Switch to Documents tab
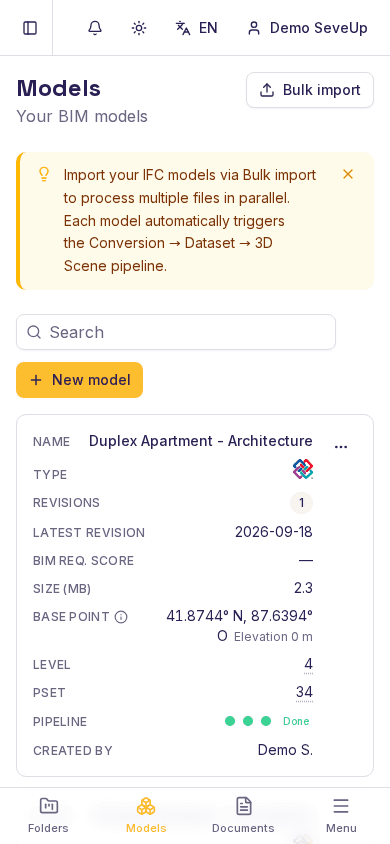The image size is (390, 844). 243,815
